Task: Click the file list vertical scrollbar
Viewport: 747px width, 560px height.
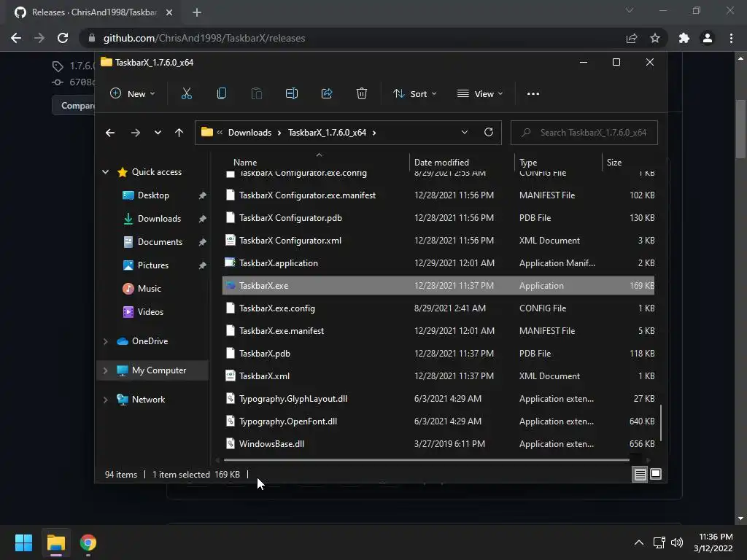Action: (x=660, y=423)
